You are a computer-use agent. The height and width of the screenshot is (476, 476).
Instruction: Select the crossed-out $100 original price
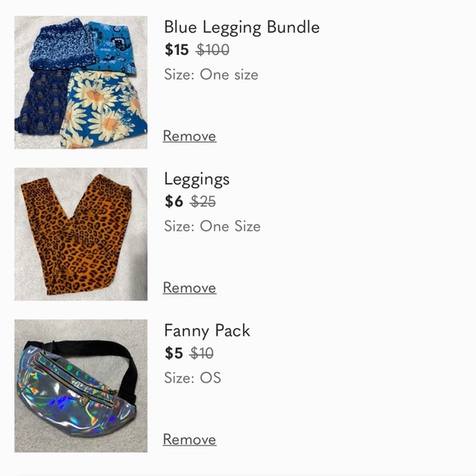coord(213,50)
